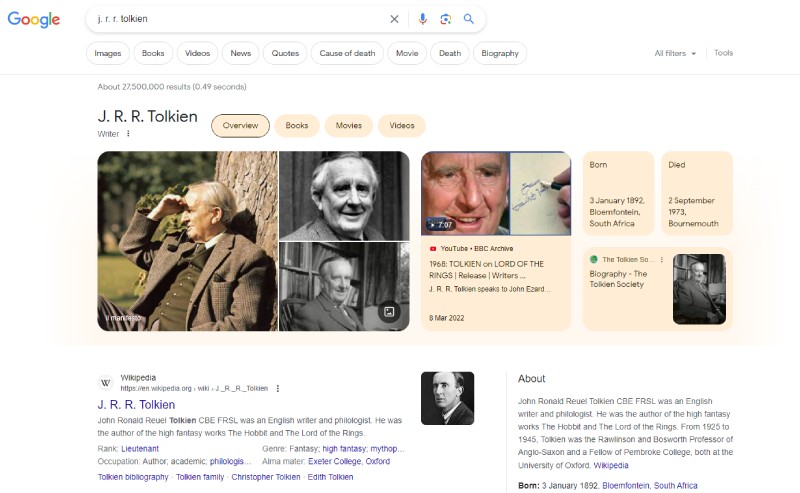This screenshot has width=800, height=493.
Task: Click the Died info card
Action: [x=697, y=193]
